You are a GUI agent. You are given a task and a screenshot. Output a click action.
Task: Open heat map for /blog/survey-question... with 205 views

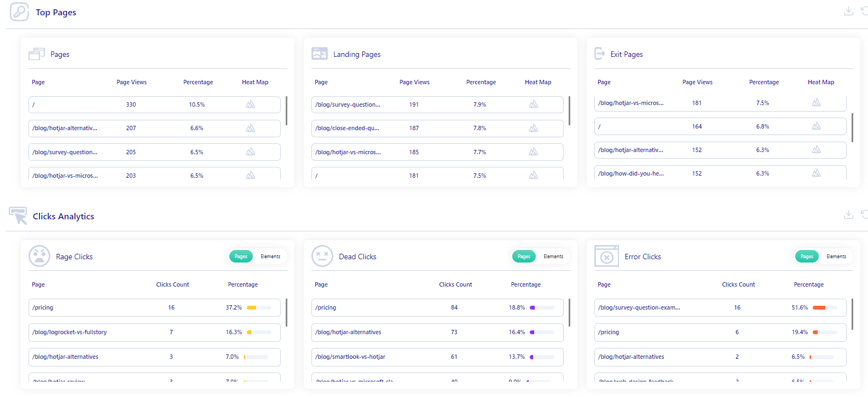[251, 152]
